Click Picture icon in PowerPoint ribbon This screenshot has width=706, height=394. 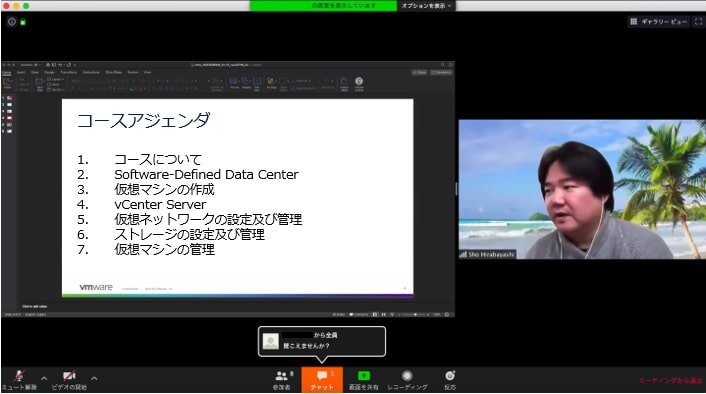point(234,83)
